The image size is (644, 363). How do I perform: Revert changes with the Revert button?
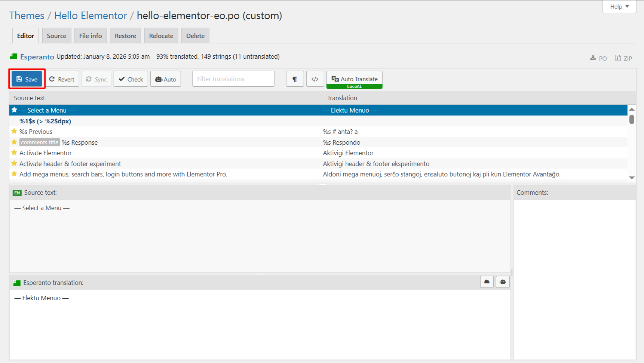coord(62,79)
